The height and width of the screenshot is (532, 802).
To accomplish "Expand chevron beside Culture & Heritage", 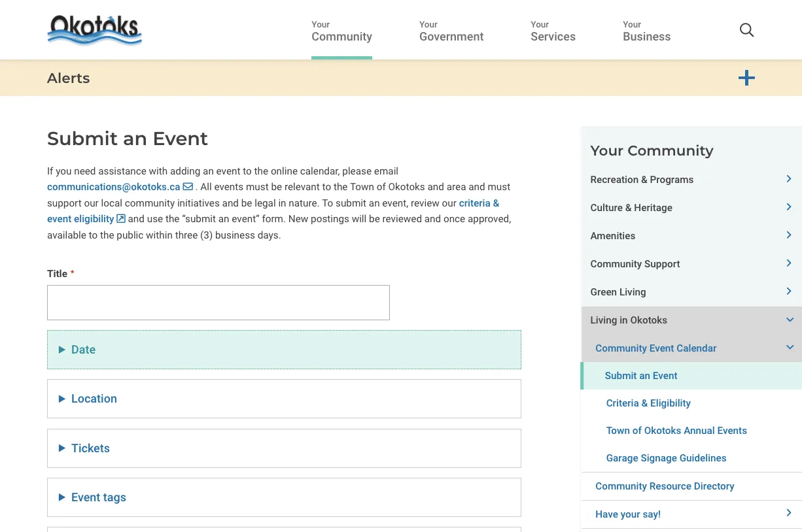I will 789,207.
